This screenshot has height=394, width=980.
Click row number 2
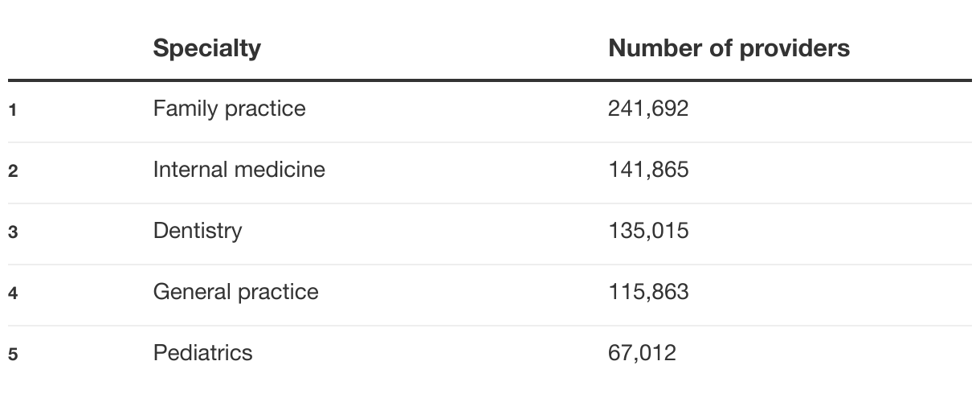(x=13, y=171)
